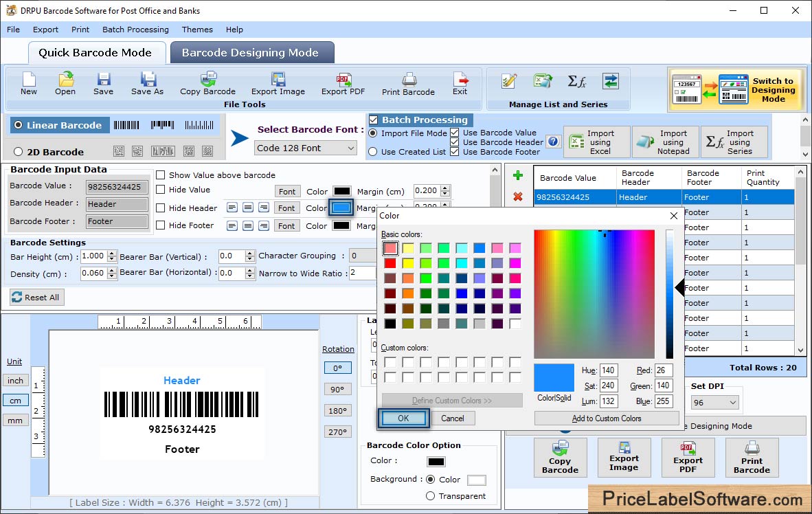Click Add to Custom Colors button

[606, 418]
